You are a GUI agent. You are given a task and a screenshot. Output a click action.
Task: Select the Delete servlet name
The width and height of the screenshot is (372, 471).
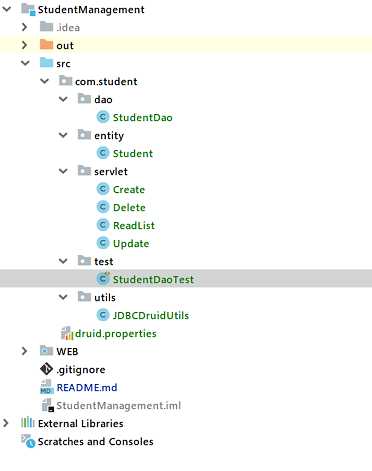(129, 207)
